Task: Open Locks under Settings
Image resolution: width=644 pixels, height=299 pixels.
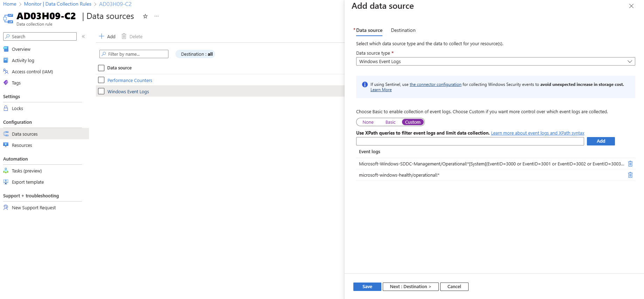Action: pos(18,108)
